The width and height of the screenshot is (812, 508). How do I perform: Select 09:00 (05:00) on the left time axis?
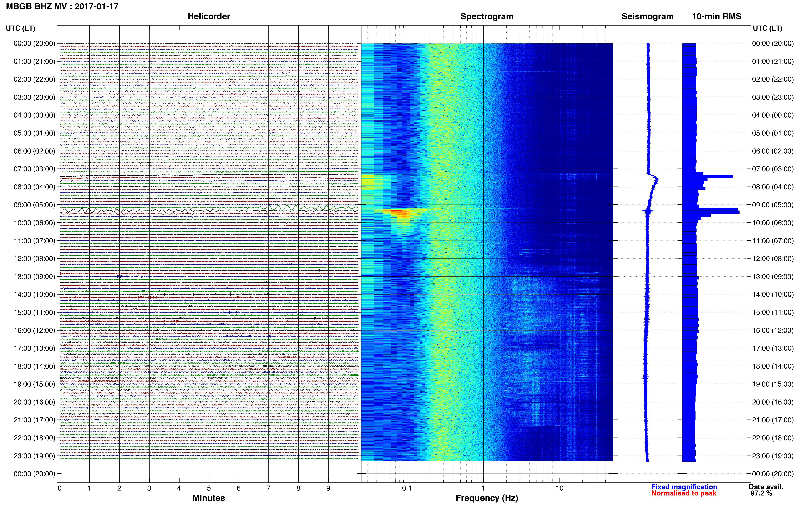pos(34,205)
